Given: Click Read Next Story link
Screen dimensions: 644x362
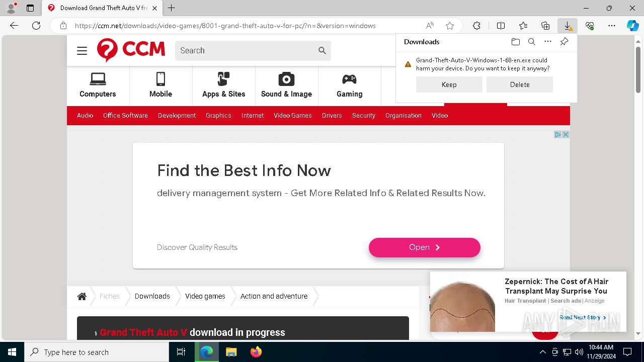Looking at the screenshot, I should [x=583, y=317].
